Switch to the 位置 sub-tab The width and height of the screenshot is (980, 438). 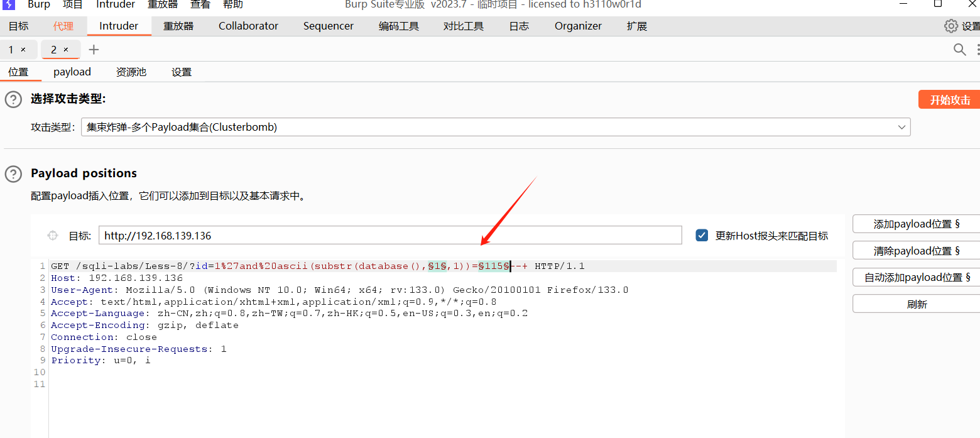[18, 72]
